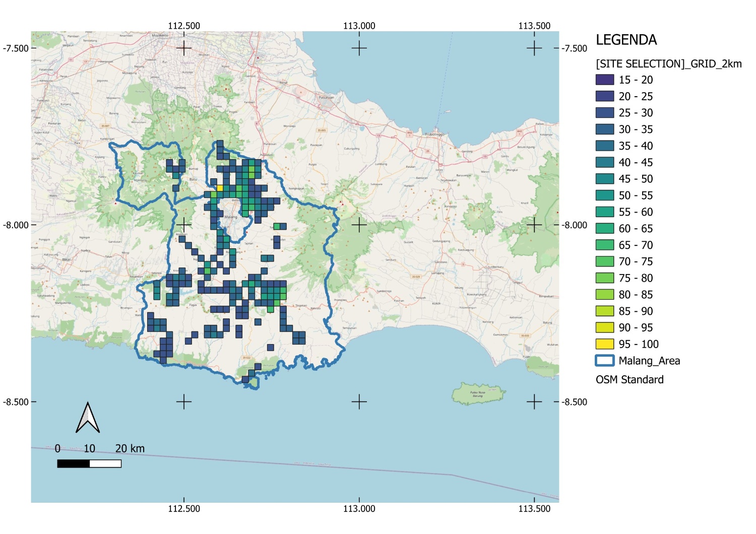756x534 pixels.
Task: Click the "15 - 20" dark purple legend swatch
Action: pos(604,80)
